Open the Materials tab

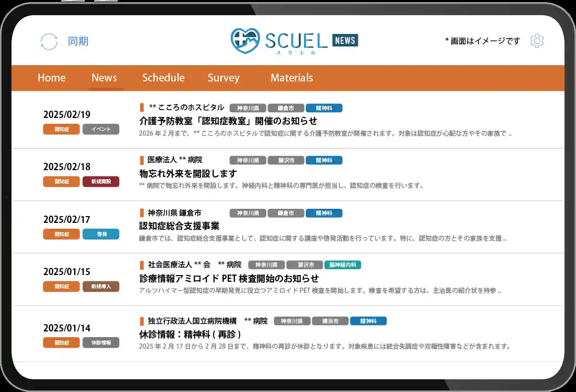pos(291,78)
